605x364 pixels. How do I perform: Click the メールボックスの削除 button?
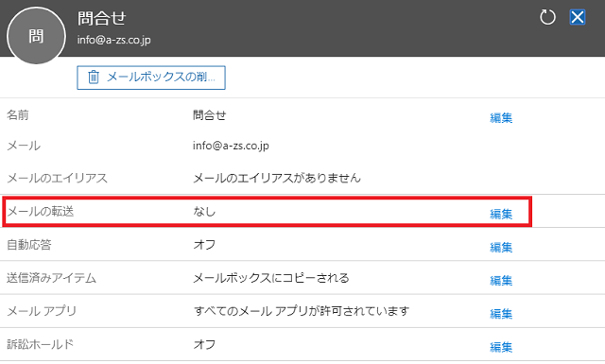151,78
